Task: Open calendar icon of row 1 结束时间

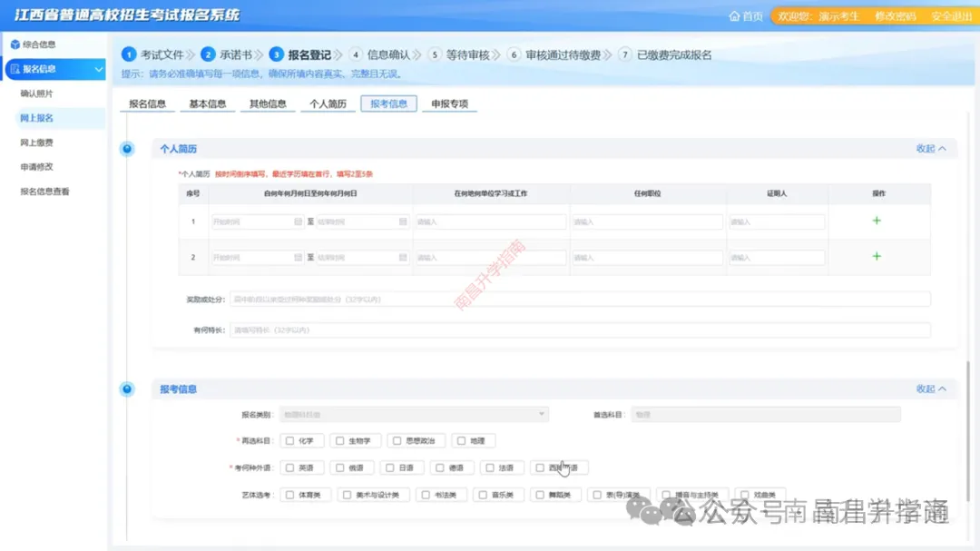Action: [403, 221]
